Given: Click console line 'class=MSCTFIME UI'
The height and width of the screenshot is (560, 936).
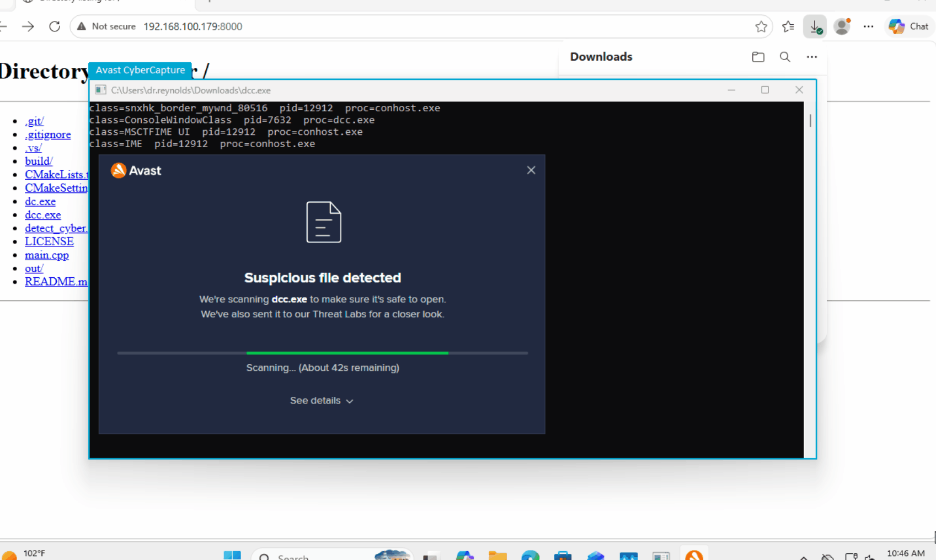Looking at the screenshot, I should coord(140,132).
